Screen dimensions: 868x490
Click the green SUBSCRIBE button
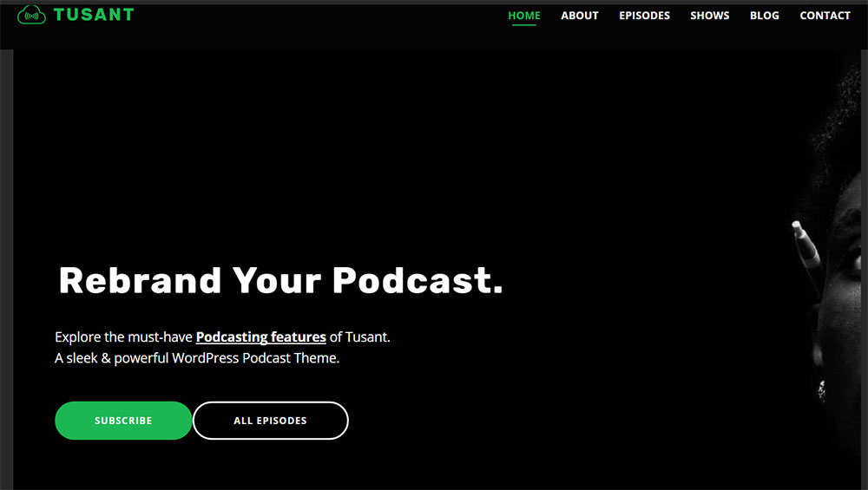tap(123, 421)
